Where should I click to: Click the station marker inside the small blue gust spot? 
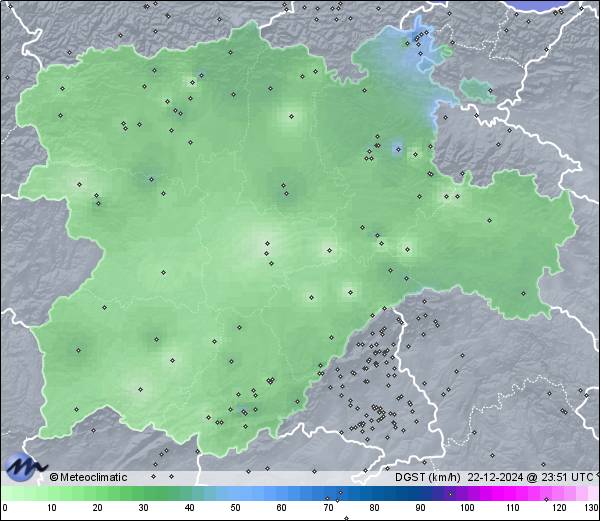pyautogui.click(x=398, y=149)
